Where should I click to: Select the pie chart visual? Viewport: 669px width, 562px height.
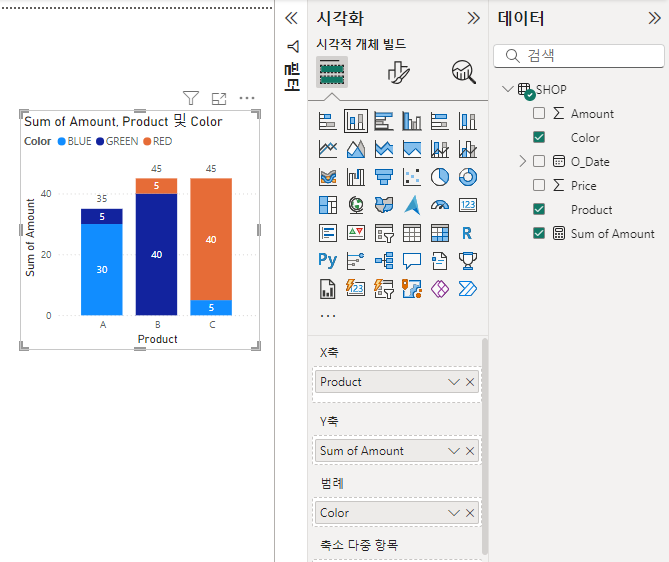click(x=439, y=177)
